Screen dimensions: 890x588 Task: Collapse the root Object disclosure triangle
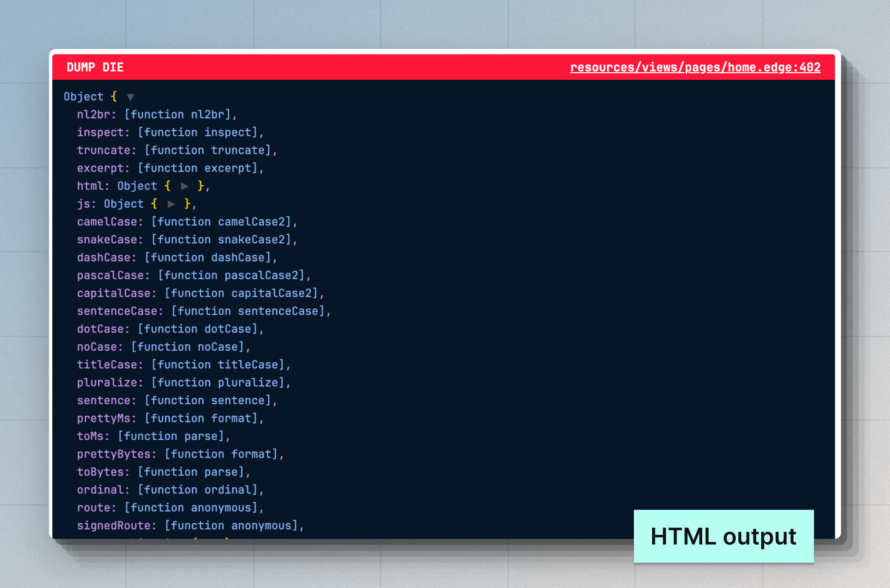(130, 97)
